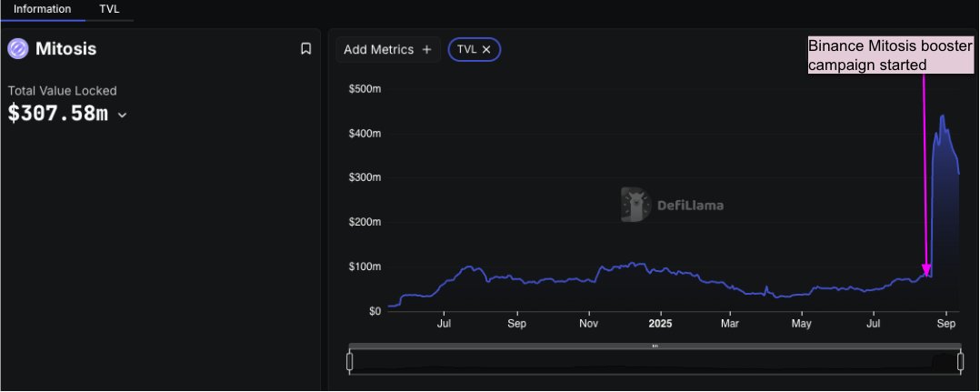Image resolution: width=980 pixels, height=392 pixels.
Task: Click the plus icon in Add Metrics
Action: click(427, 49)
